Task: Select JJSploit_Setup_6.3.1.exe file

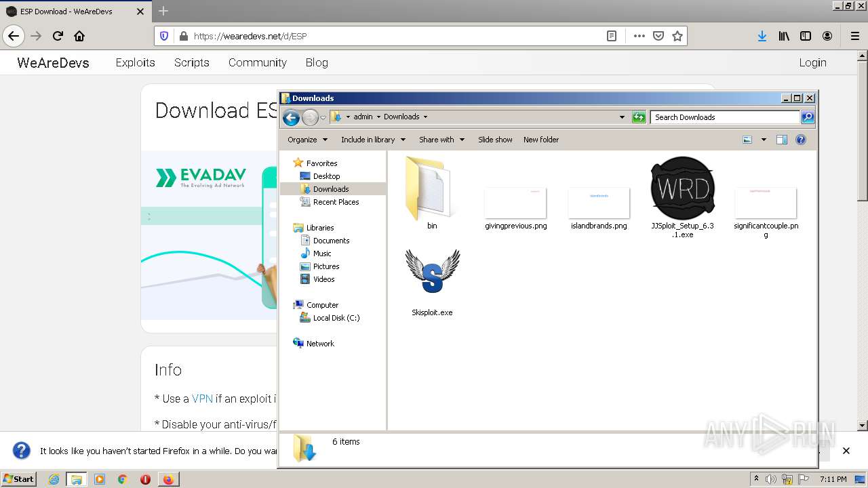Action: click(682, 197)
